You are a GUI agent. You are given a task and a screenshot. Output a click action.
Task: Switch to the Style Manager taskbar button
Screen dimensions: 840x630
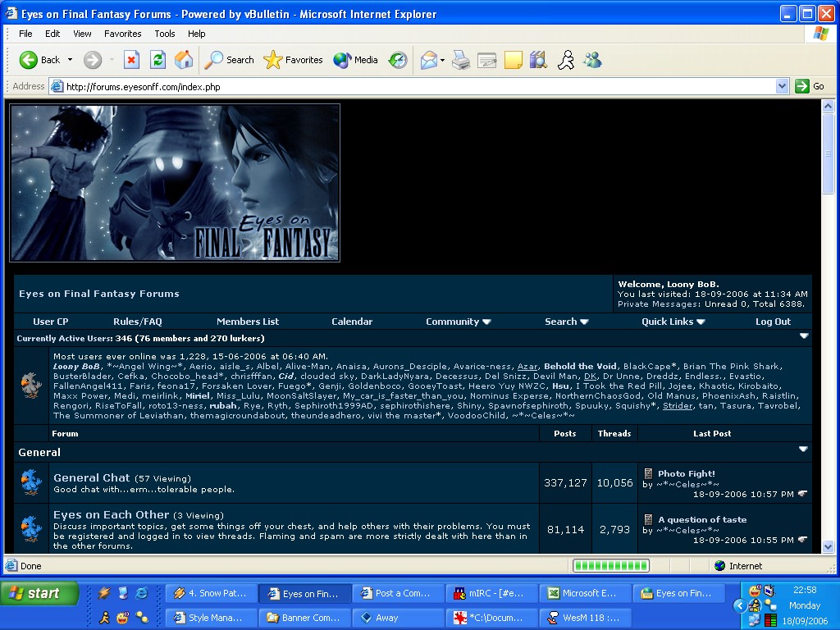211,618
